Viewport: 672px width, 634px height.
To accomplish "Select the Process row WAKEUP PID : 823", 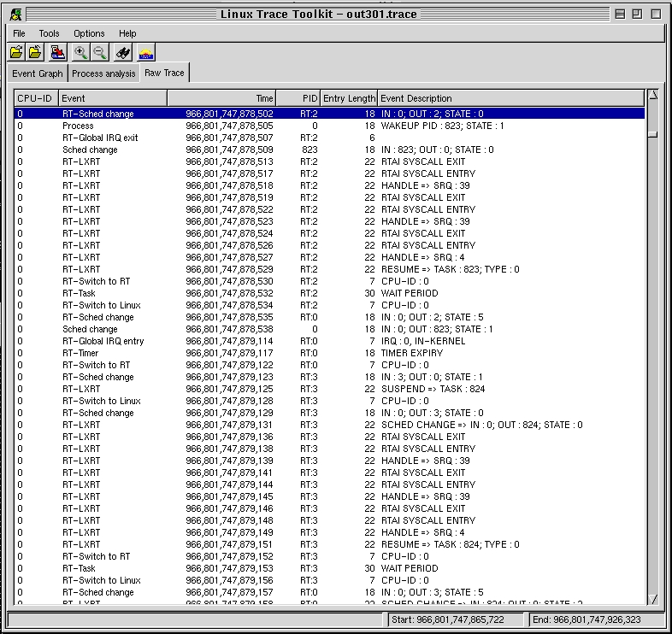I will (329, 126).
